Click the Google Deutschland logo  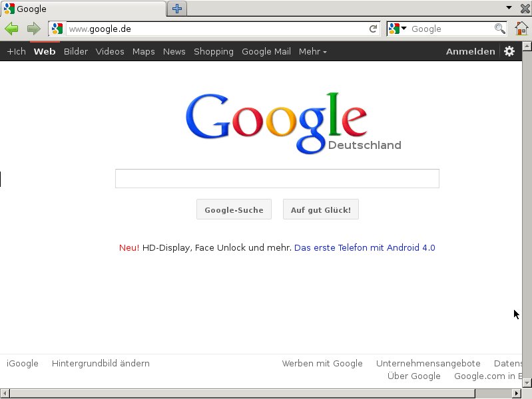294,123
